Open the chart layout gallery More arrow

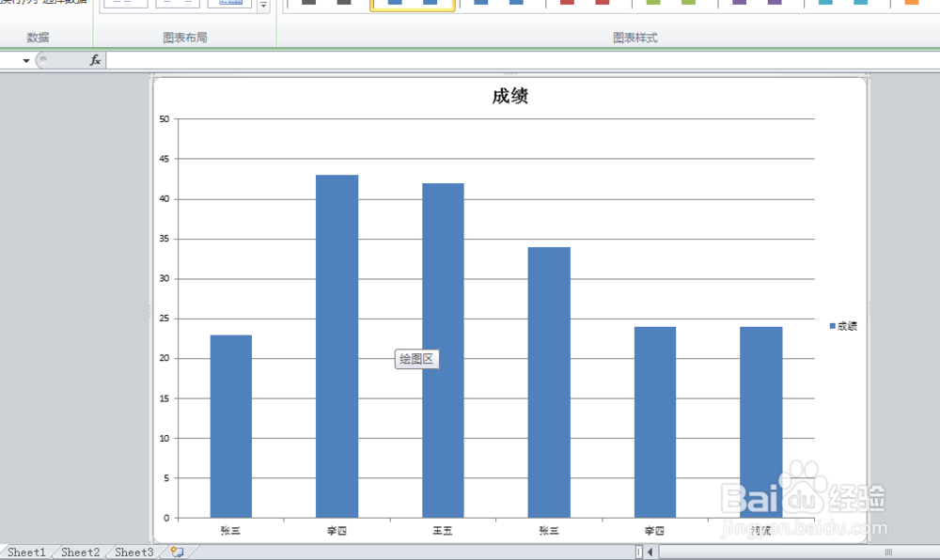[x=264, y=6]
